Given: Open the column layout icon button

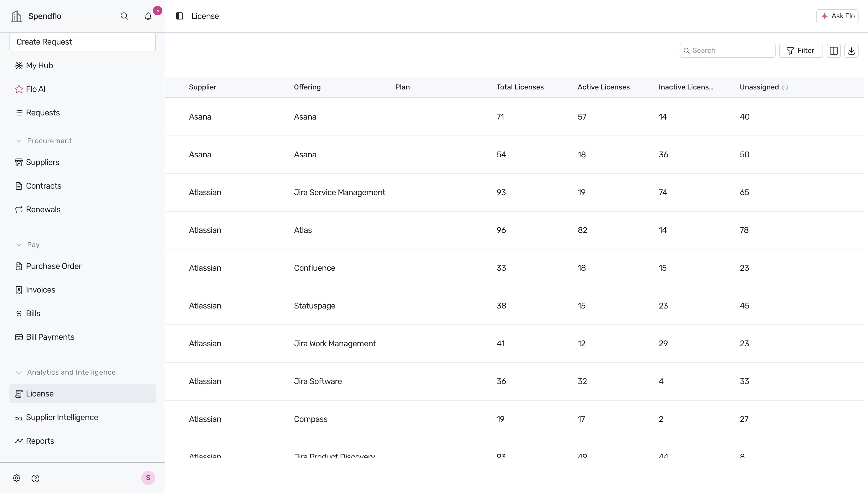Looking at the screenshot, I should pyautogui.click(x=833, y=50).
